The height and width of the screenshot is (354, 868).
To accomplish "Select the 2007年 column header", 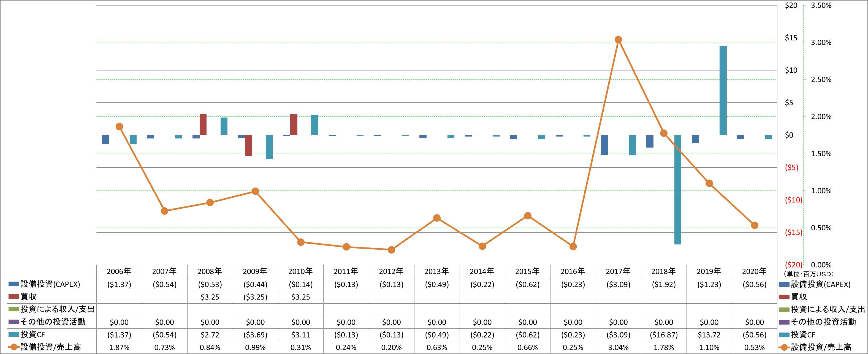I will 164,271.
